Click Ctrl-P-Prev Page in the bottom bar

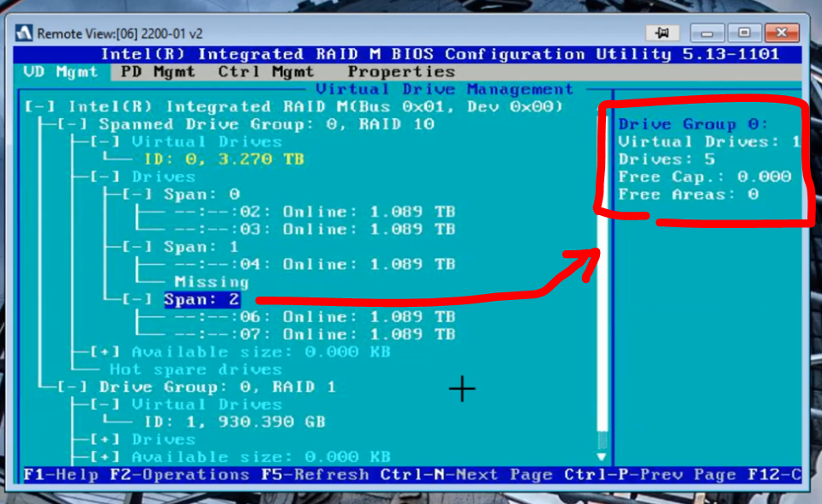(651, 475)
